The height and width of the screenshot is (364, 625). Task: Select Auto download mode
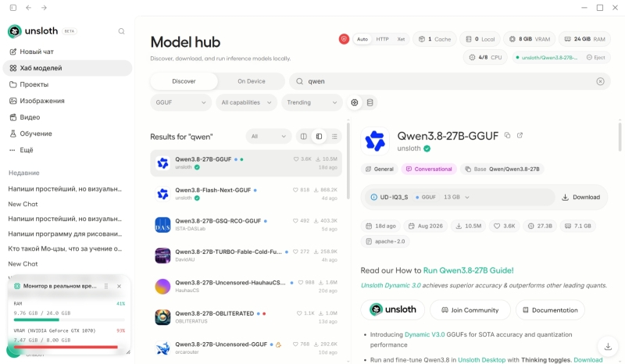point(362,39)
